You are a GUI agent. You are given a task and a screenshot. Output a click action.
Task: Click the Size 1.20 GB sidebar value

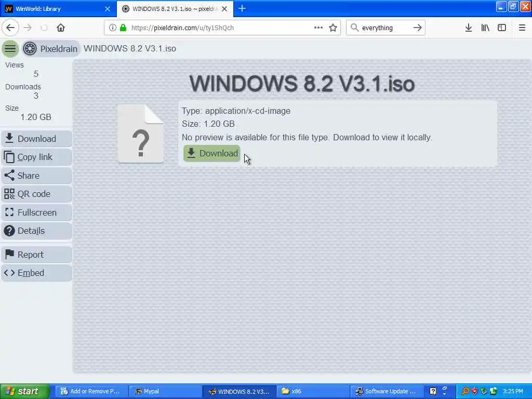[x=36, y=117]
